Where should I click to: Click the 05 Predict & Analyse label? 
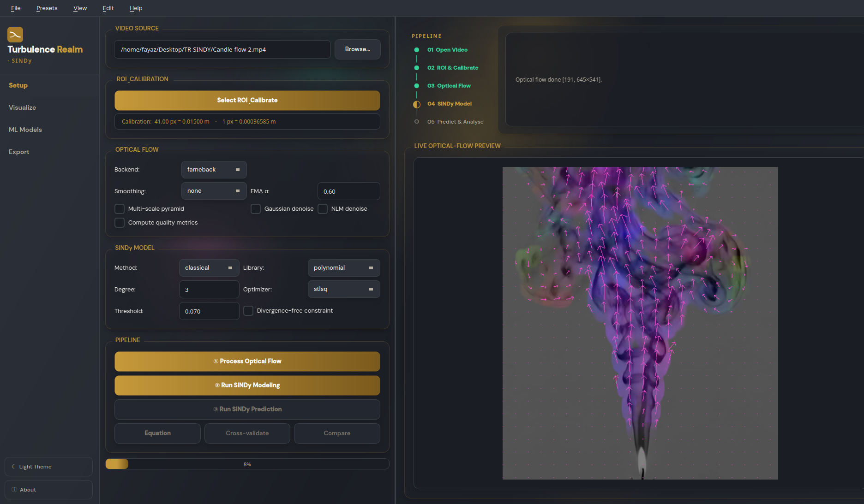point(455,122)
